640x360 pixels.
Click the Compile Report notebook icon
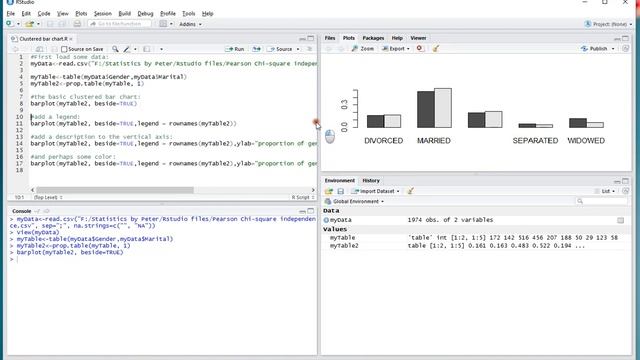tap(147, 49)
